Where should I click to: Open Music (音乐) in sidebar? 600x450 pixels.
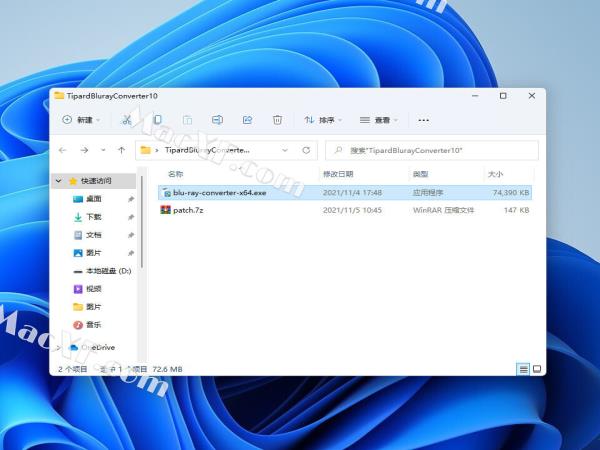94,325
